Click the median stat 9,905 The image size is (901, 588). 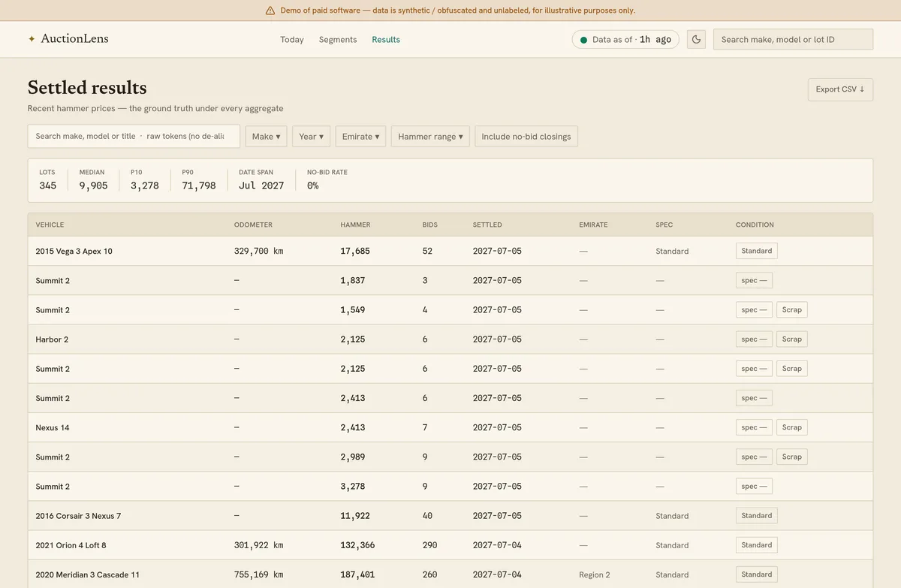pos(94,185)
